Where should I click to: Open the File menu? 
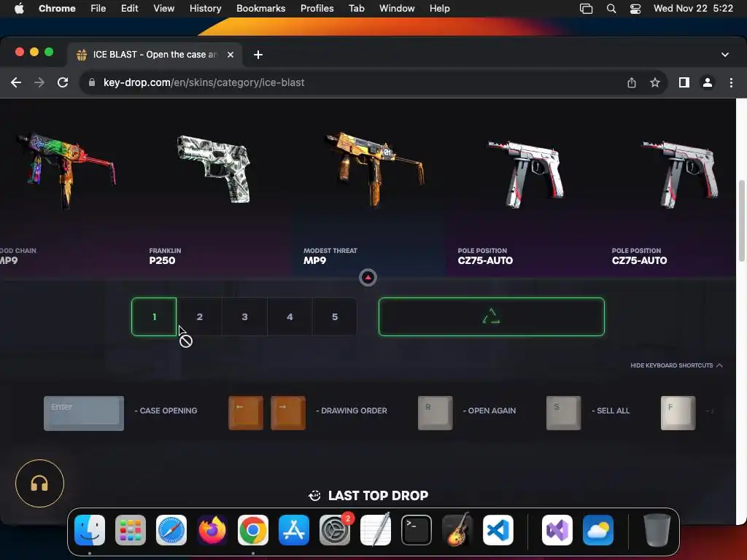(x=98, y=8)
